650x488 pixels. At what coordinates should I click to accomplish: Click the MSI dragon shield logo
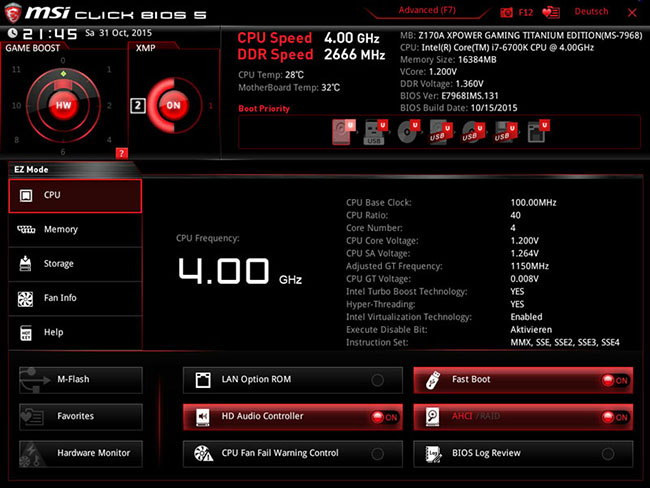12,12
